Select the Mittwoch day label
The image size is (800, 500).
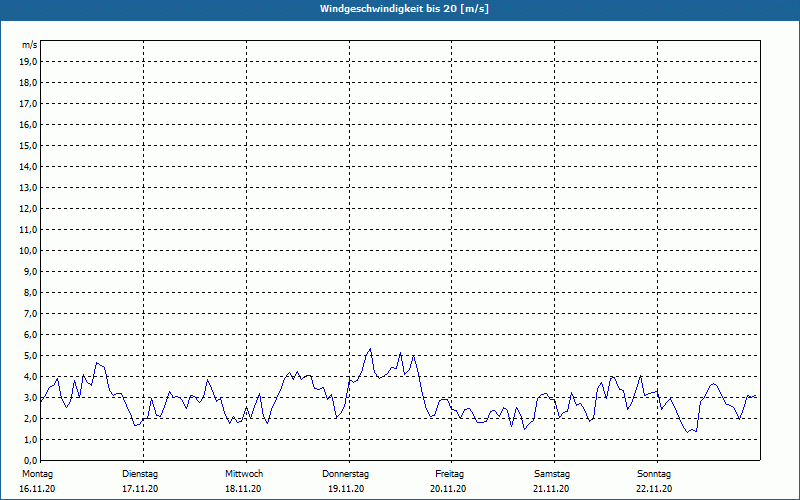[244, 473]
